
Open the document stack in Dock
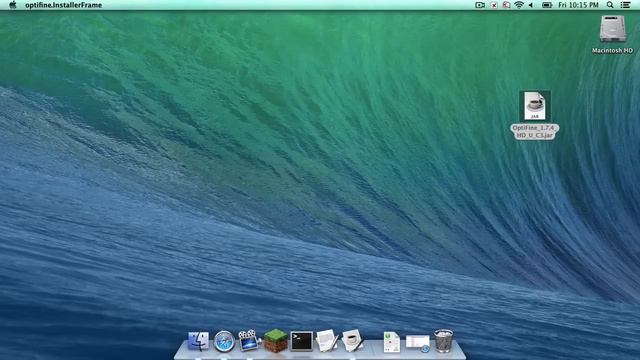click(x=391, y=342)
